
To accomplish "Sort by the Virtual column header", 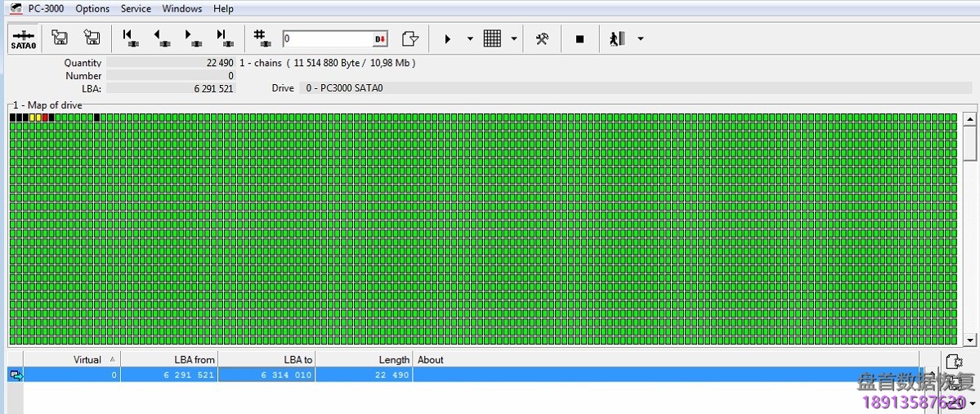I will pos(72,359).
